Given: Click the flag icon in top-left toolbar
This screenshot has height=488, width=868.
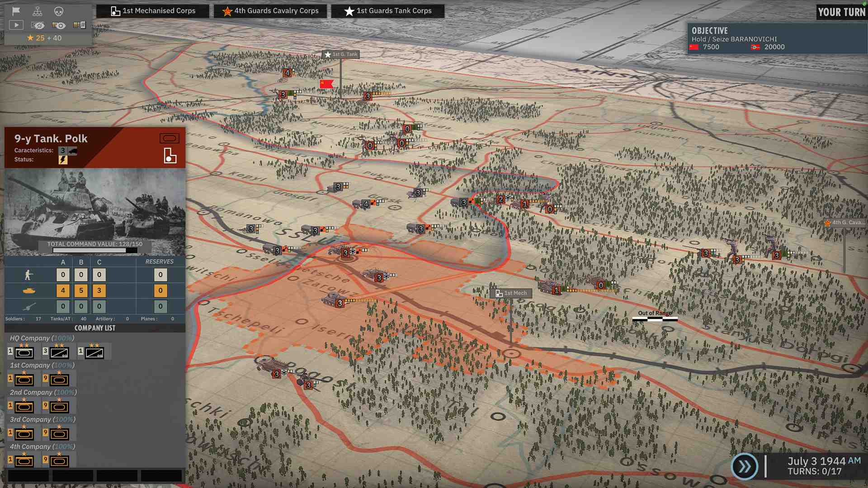Looking at the screenshot, I should click(x=16, y=12).
